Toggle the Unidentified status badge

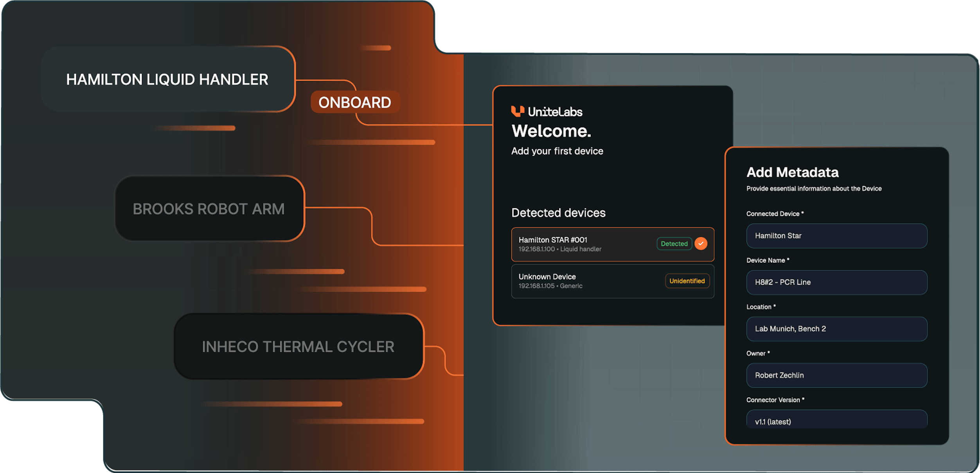(687, 281)
